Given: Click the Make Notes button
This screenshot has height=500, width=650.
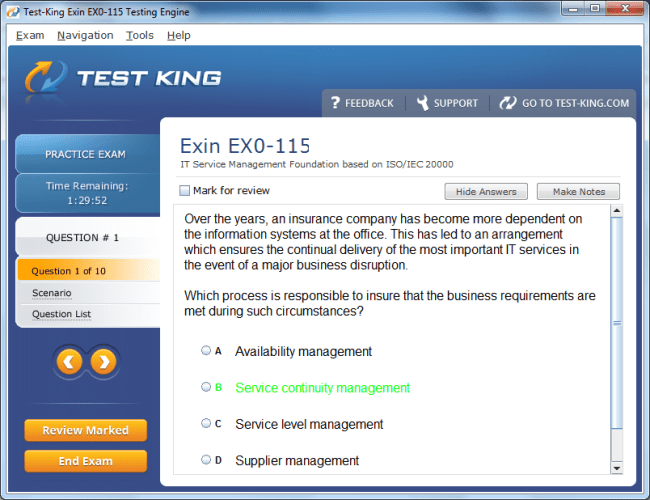Looking at the screenshot, I should tap(578, 192).
